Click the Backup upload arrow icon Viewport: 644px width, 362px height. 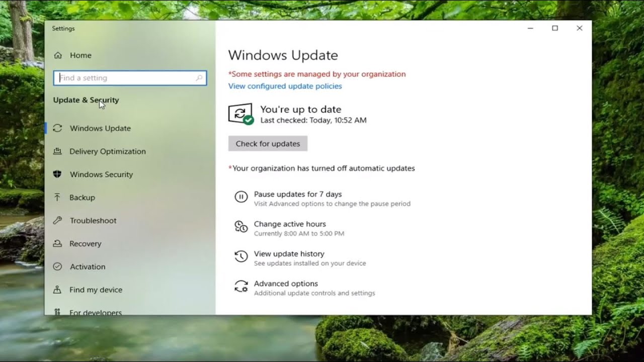tap(57, 198)
